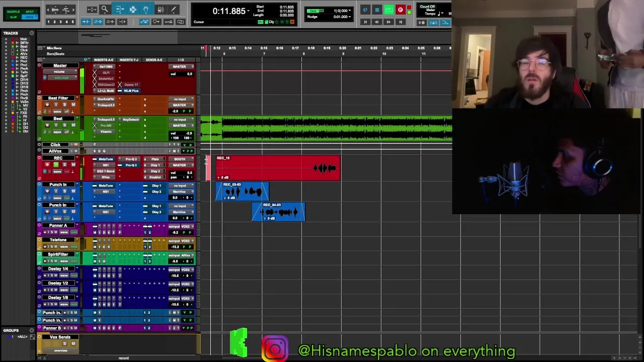Open the Grid value dropdown

click(x=350, y=11)
